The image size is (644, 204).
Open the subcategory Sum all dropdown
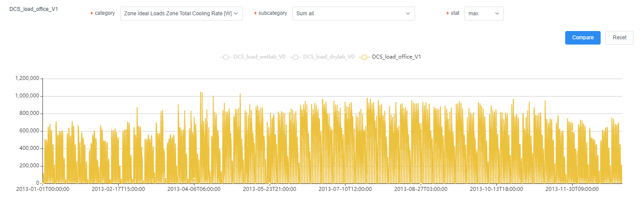coord(354,14)
